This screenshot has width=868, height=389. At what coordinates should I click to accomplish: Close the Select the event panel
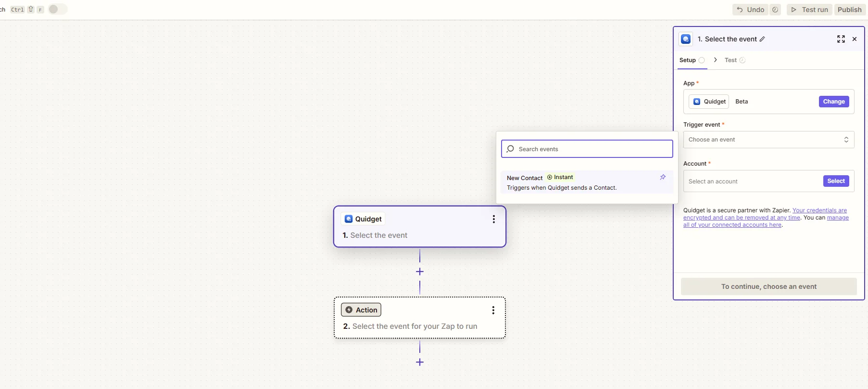[855, 39]
